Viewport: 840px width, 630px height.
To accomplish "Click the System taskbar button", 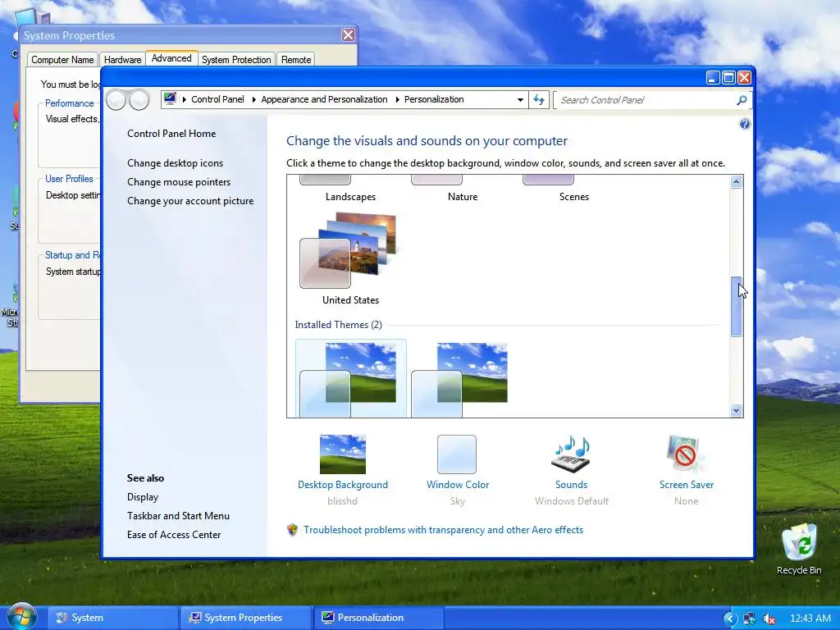I will [x=112, y=618].
